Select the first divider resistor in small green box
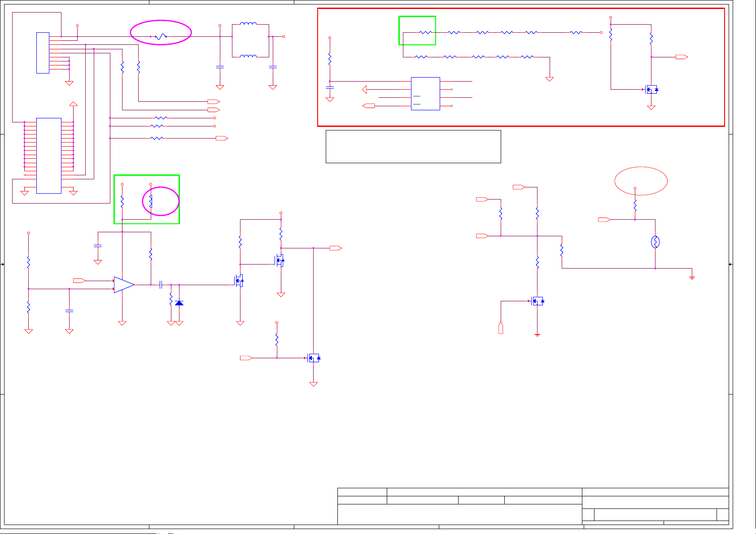This screenshot has width=756, height=534. 425,32
